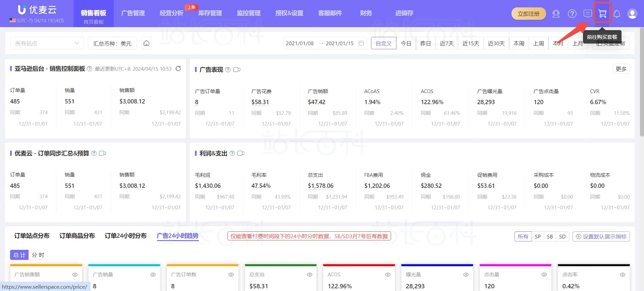Viewport: 644px width, 291px height.
Task: Click 更多 in the 广告表现 panel
Action: (621, 69)
